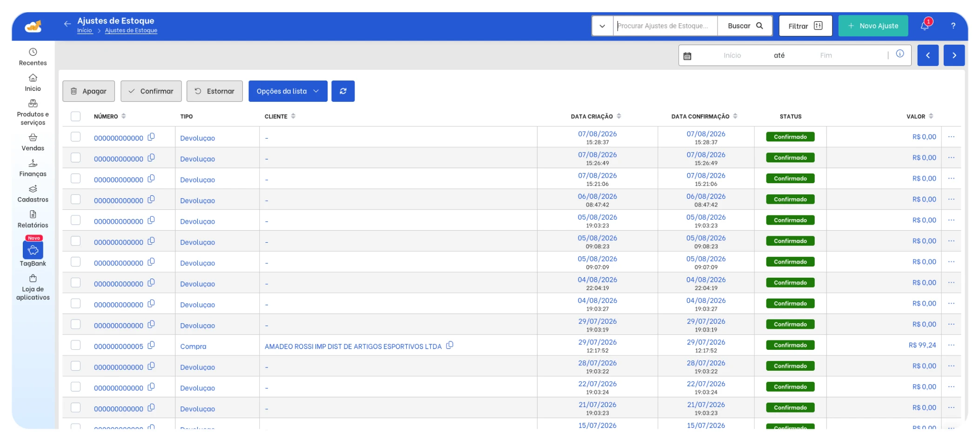980x440 pixels.
Task: Click the Fim date field
Action: [826, 55]
